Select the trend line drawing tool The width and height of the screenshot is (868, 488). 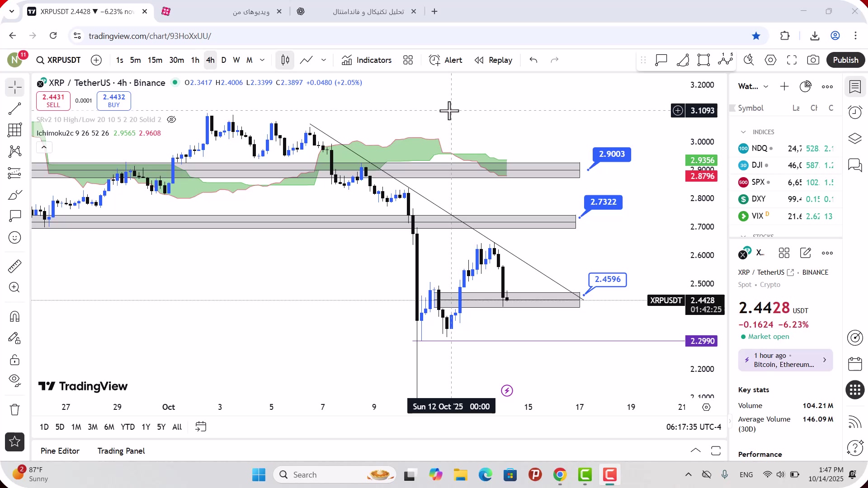coord(14,108)
